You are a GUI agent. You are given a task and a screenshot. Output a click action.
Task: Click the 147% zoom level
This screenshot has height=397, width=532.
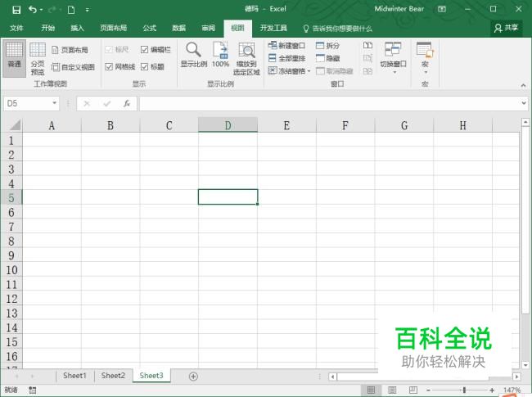(x=512, y=390)
